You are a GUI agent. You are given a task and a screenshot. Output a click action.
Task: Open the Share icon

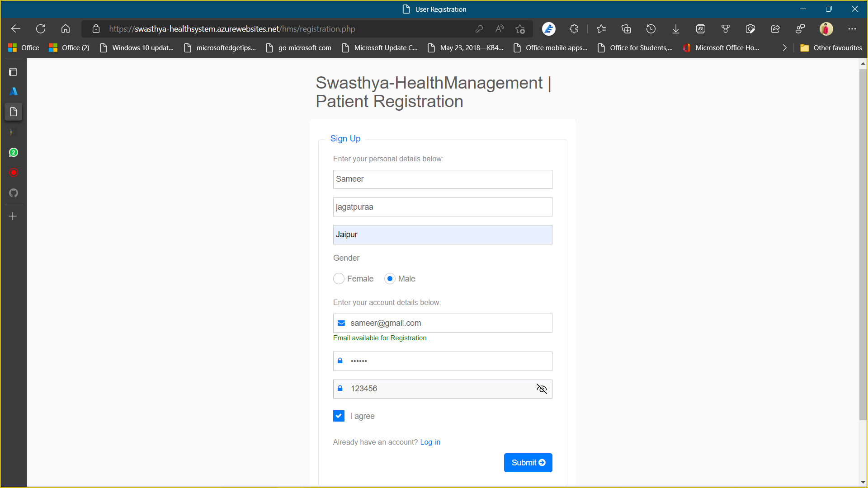(775, 29)
